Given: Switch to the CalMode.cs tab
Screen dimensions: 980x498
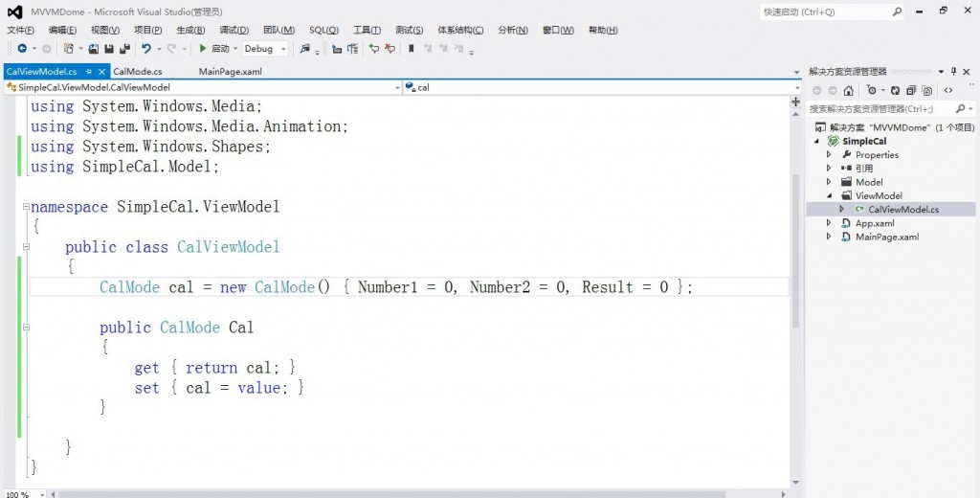Looking at the screenshot, I should point(138,71).
